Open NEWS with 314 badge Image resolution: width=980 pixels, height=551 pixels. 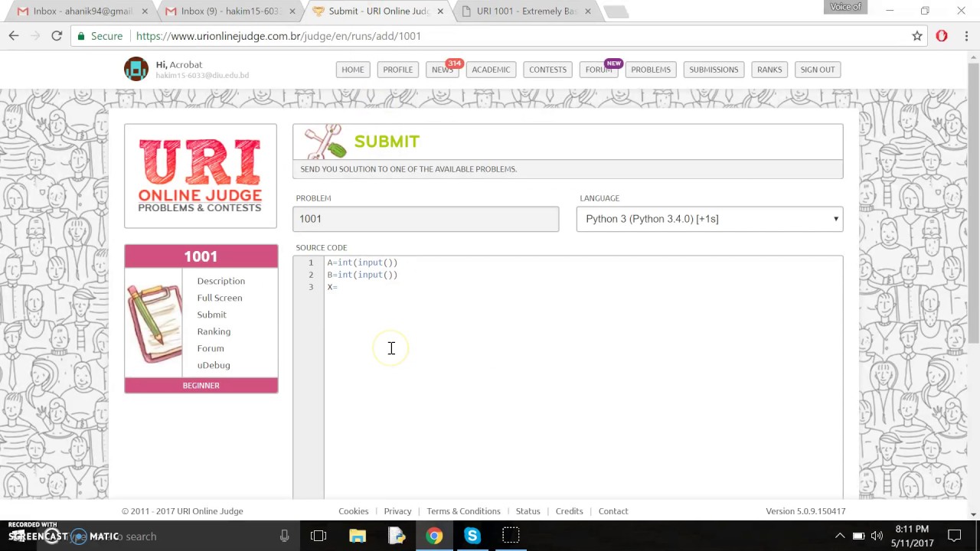pos(443,70)
